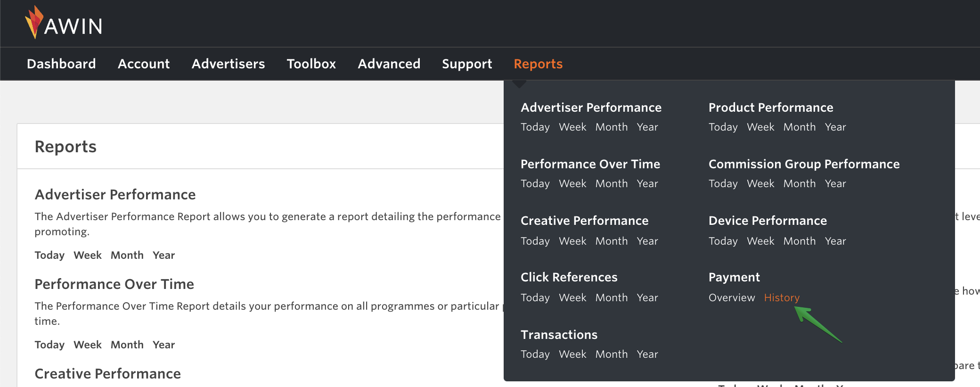Select Today under Advertiser Performance in dropdown

[x=535, y=127]
